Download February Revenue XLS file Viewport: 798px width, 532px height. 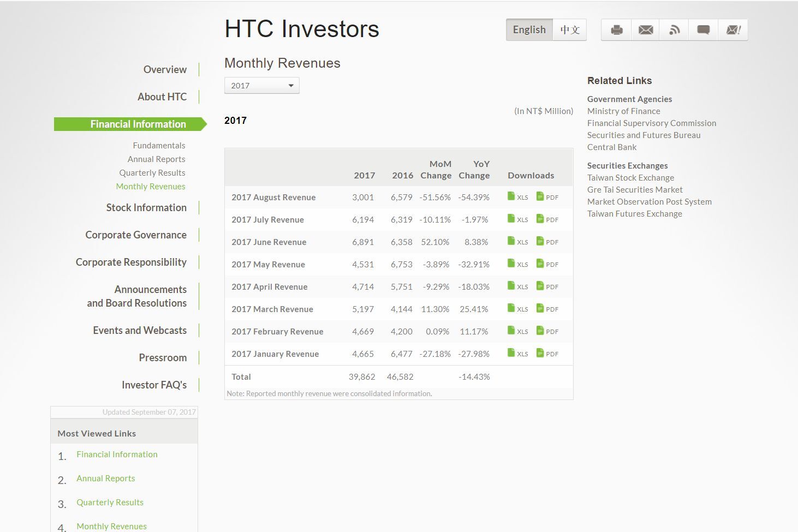point(517,331)
